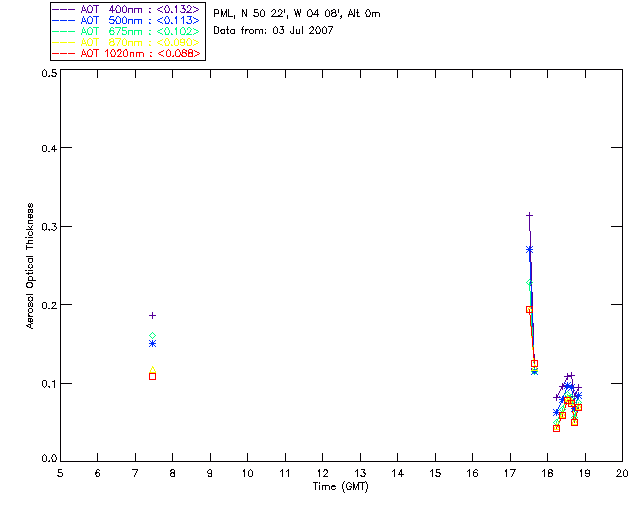
Task: Click the x-axis tick label 10
Action: pos(247,473)
